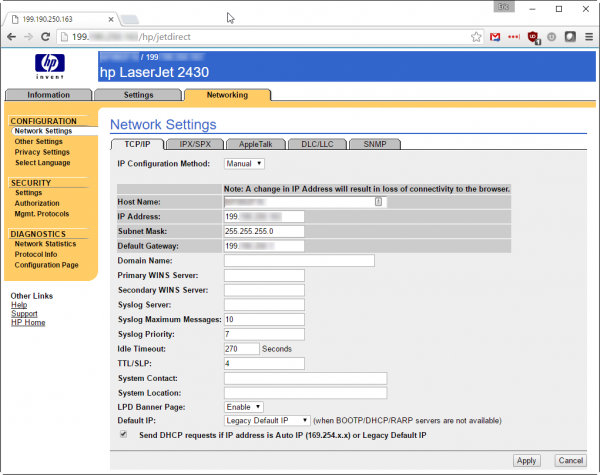Open the SNMP sub-tab
Viewport: 600px width, 475px height.
[x=375, y=144]
